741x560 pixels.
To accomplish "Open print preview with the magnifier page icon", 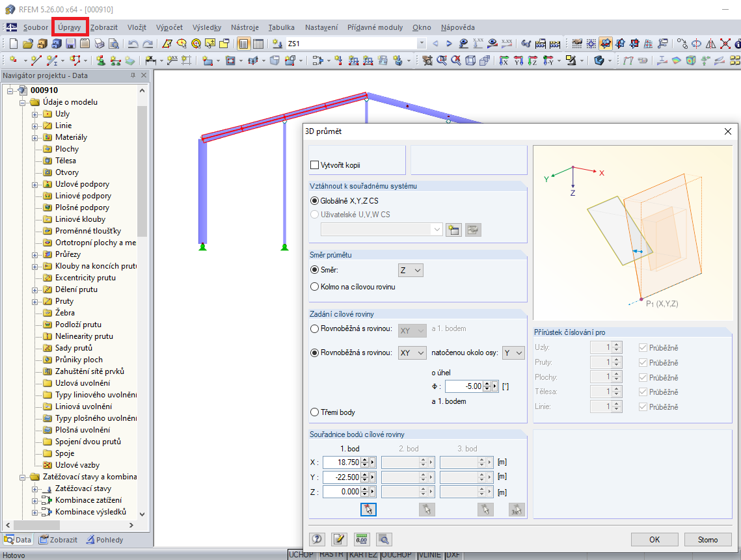I will click(114, 44).
